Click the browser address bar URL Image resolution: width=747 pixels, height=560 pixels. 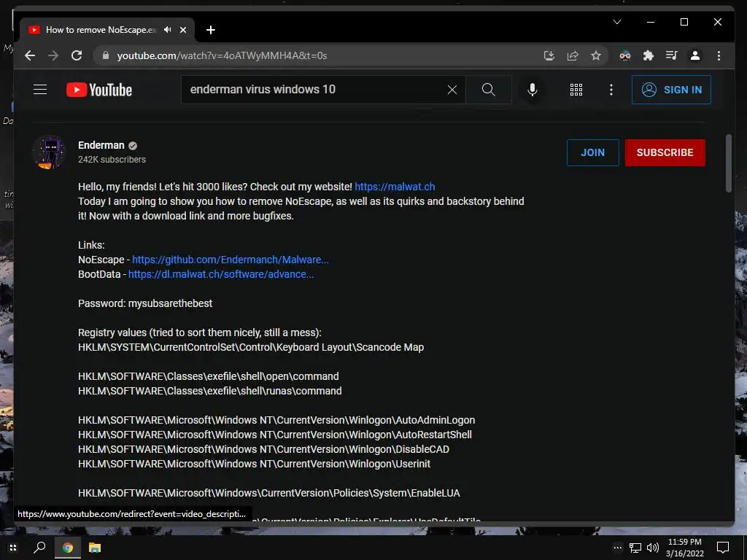coord(222,55)
